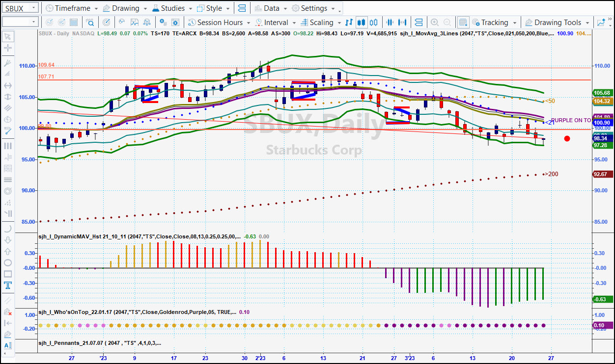
Task: Click the sjh_I_DynamicMAV_Hst study label
Action: point(140,236)
